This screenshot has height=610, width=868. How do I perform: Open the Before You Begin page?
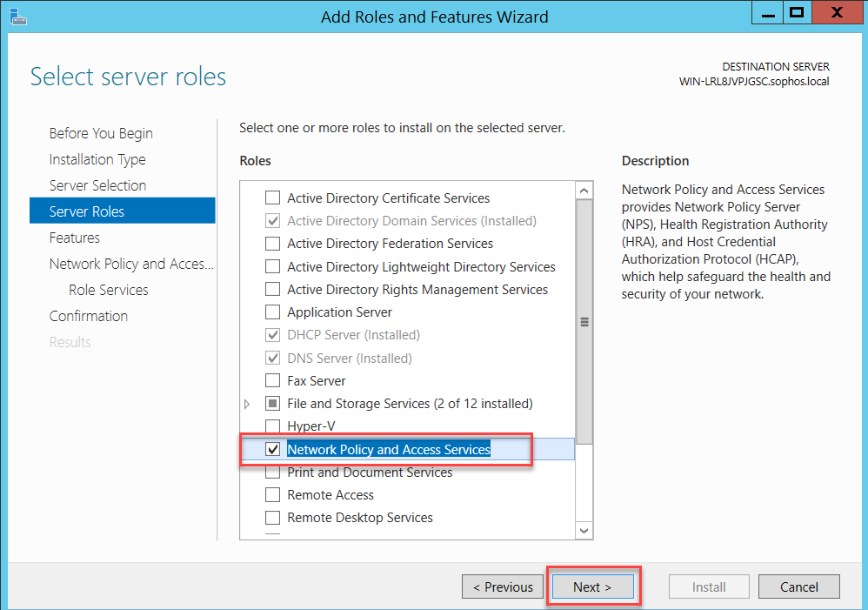click(101, 133)
